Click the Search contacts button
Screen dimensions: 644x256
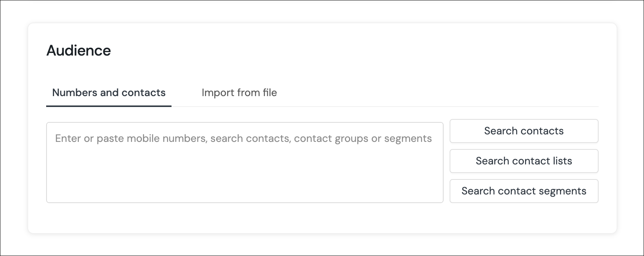click(x=524, y=131)
